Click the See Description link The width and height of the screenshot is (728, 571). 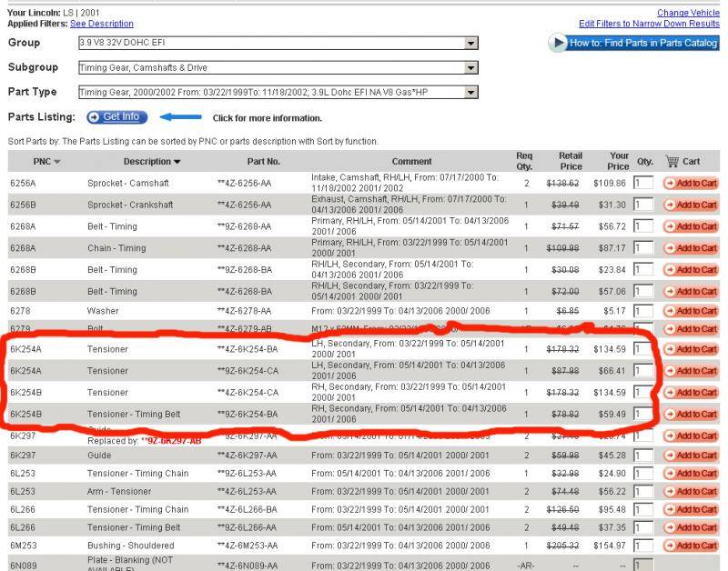point(101,24)
